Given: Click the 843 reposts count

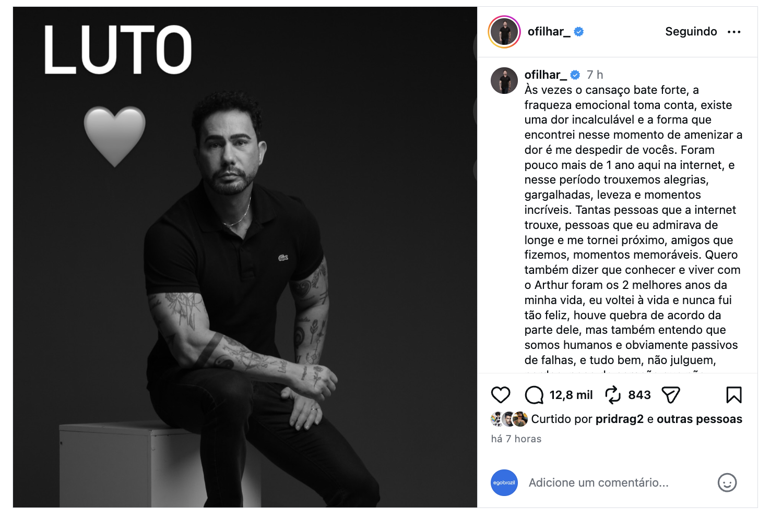Looking at the screenshot, I should pos(639,395).
